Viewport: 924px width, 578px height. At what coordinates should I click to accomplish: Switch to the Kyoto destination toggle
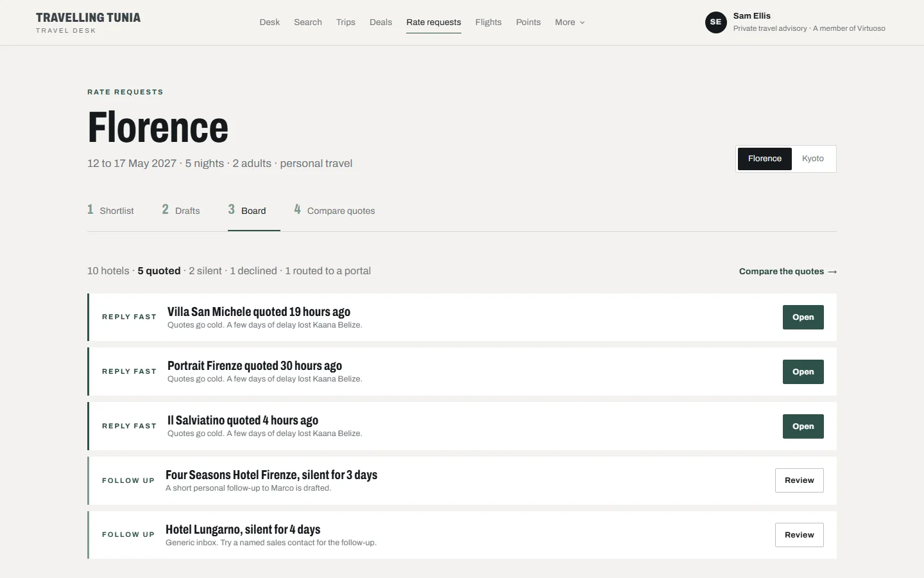click(813, 159)
